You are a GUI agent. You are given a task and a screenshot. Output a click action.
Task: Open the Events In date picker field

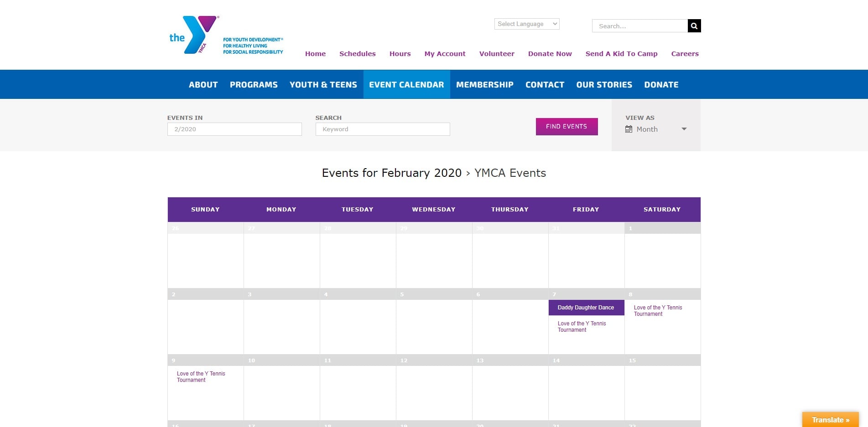(x=234, y=129)
